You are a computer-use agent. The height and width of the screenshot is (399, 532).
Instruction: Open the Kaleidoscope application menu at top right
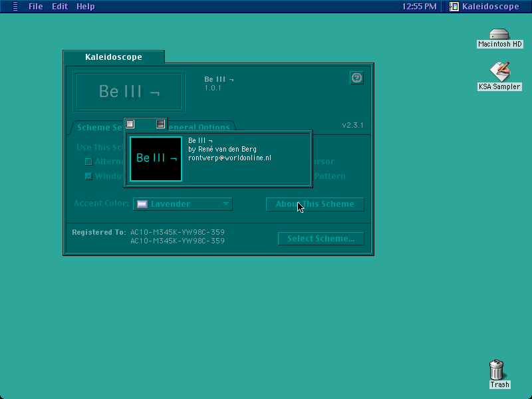[484, 7]
